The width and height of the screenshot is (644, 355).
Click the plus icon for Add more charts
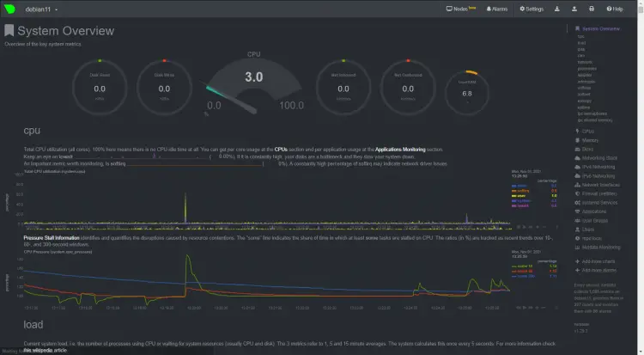tap(578, 261)
